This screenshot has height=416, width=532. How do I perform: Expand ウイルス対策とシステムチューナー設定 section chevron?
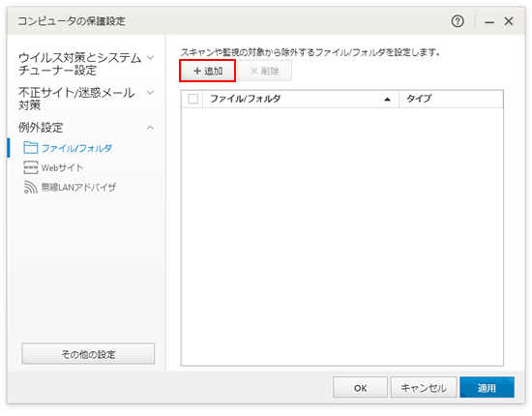(x=150, y=58)
